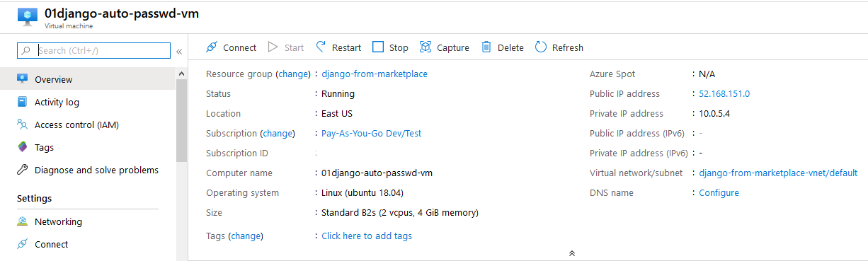The image size is (868, 261).
Task: Click the Overview monitor icon in sidebar
Action: point(22,79)
